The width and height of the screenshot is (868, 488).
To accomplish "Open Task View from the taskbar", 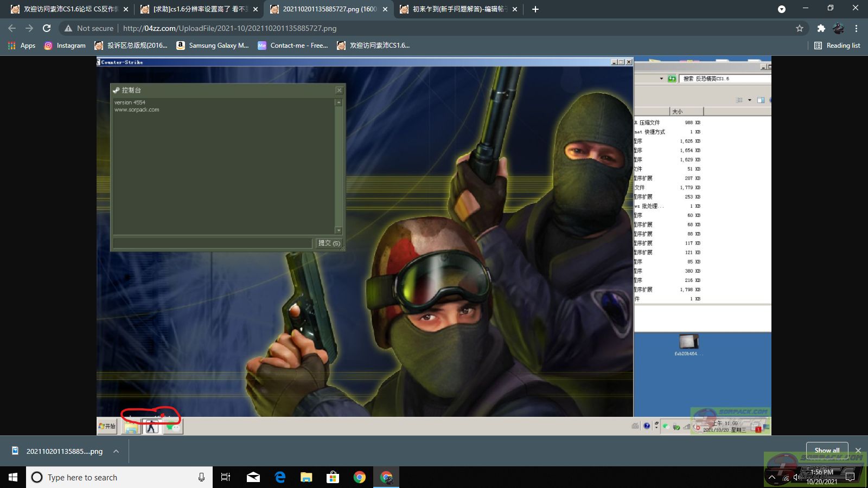I will tap(226, 477).
